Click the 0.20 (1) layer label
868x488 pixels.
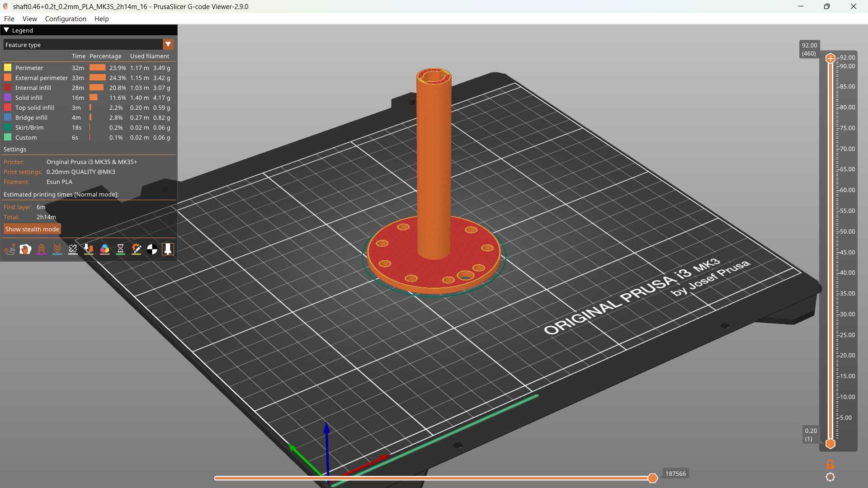click(x=811, y=435)
